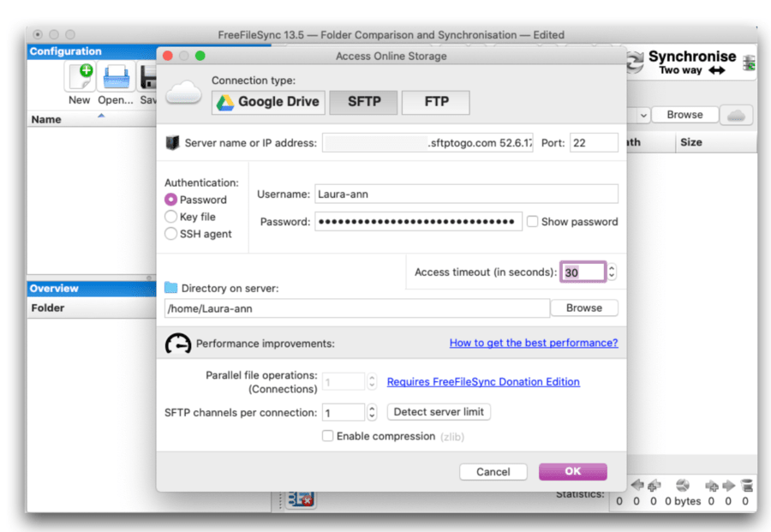
Task: Open the best performance help link
Action: tap(533, 342)
